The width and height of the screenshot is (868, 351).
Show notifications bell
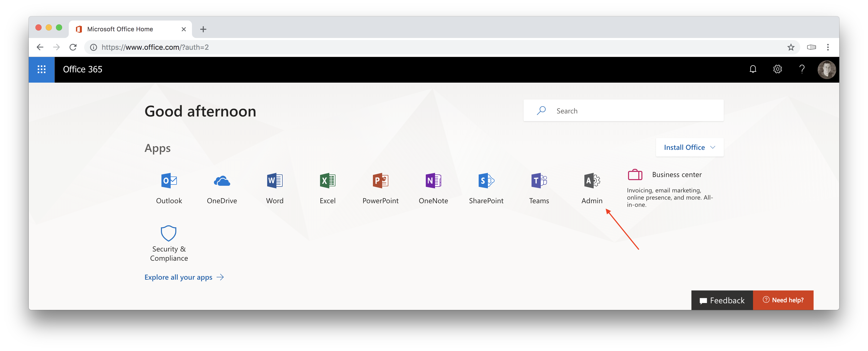click(753, 69)
